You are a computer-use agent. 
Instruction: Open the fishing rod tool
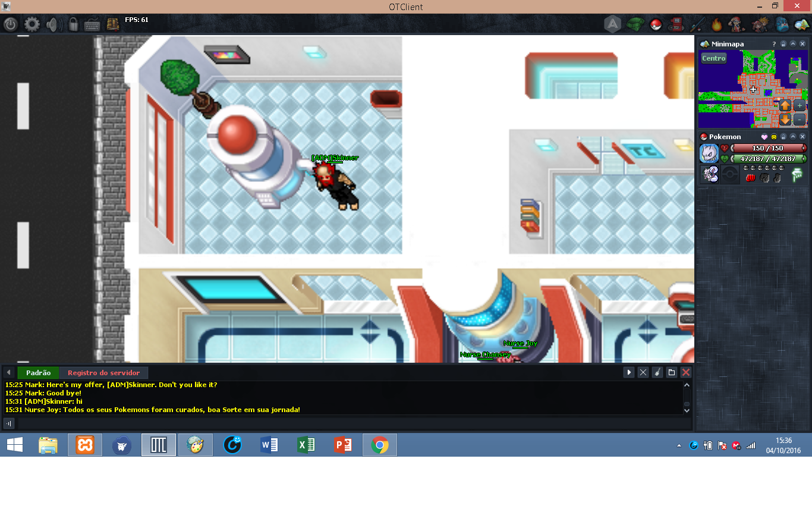point(696,24)
